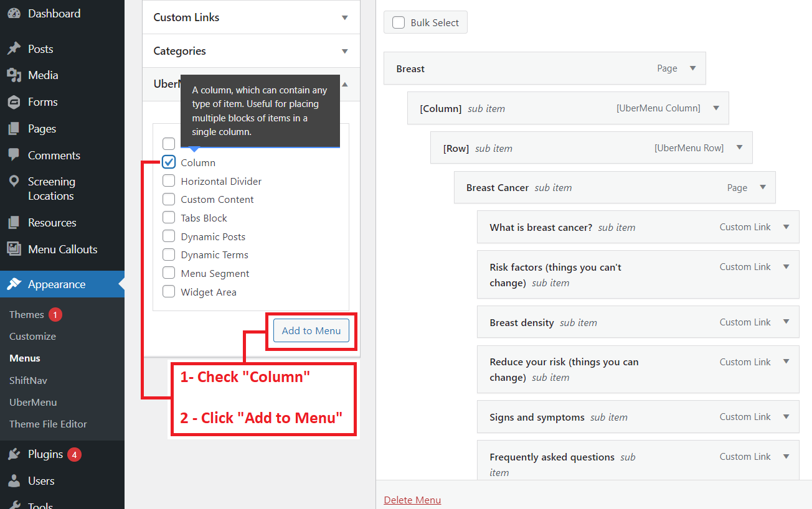Click the Dashboard gauge icon
Viewport: 812px width, 509px height.
point(14,14)
